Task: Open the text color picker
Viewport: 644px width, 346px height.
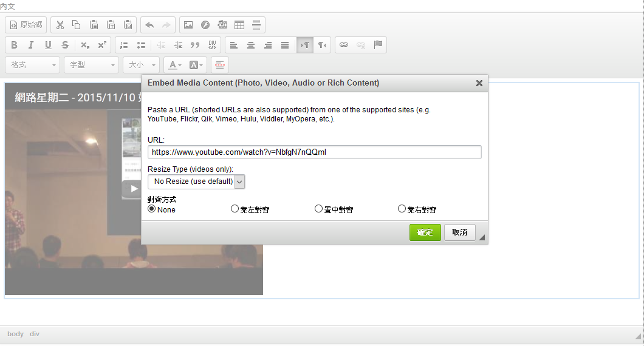Action: [x=174, y=65]
